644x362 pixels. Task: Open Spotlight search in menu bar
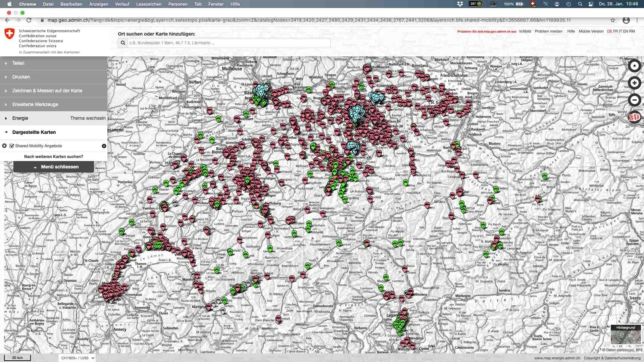(580, 4)
